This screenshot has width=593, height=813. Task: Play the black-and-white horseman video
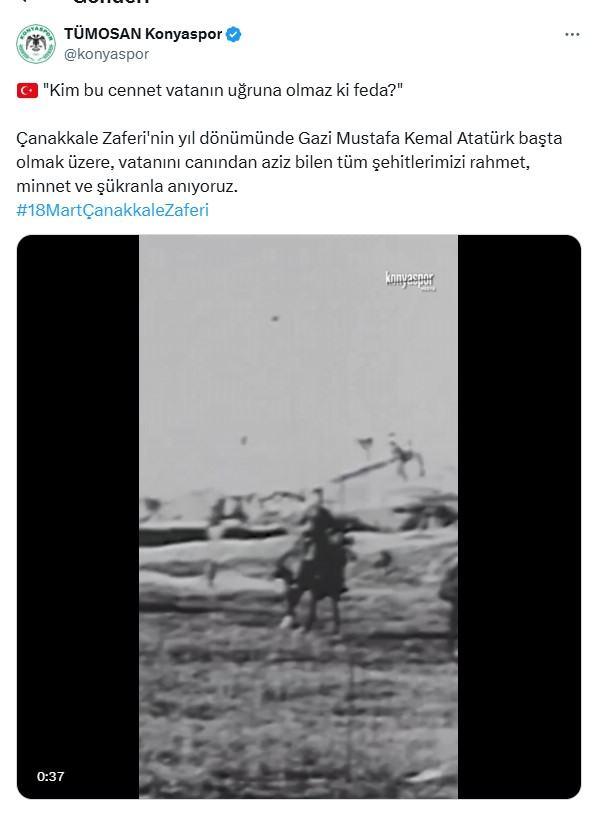point(299,517)
